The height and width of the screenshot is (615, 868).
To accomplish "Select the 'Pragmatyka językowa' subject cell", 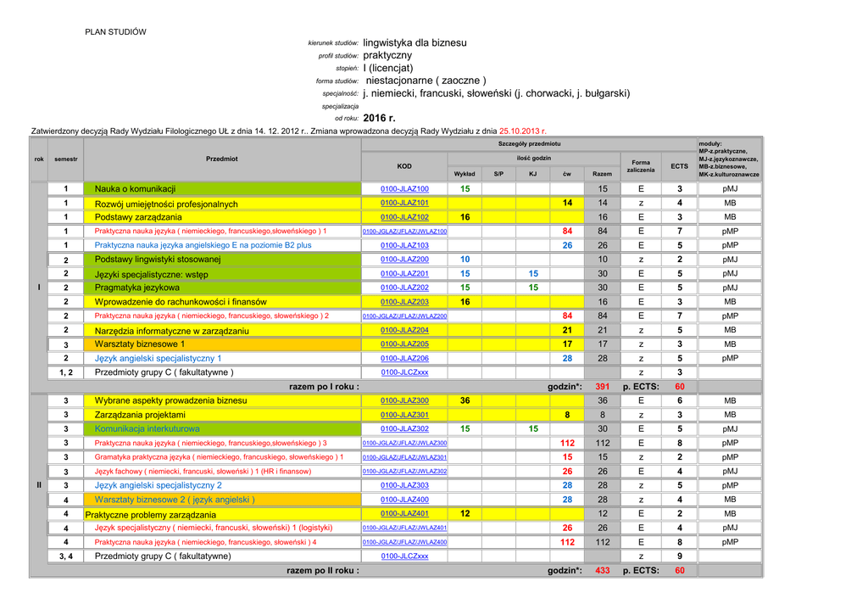I will [136, 288].
